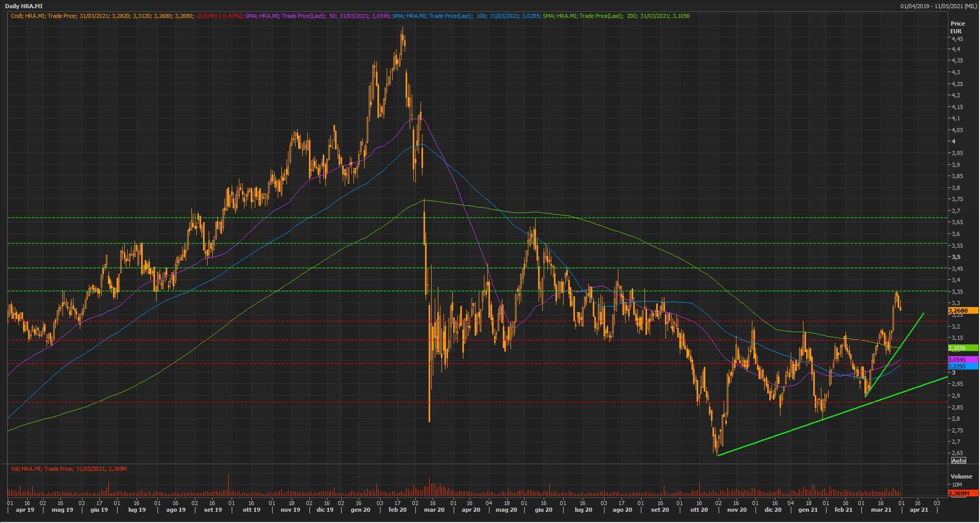Select the blue 3,0295 SMA 100 price tag
This screenshot has width=980, height=523.
pos(962,366)
